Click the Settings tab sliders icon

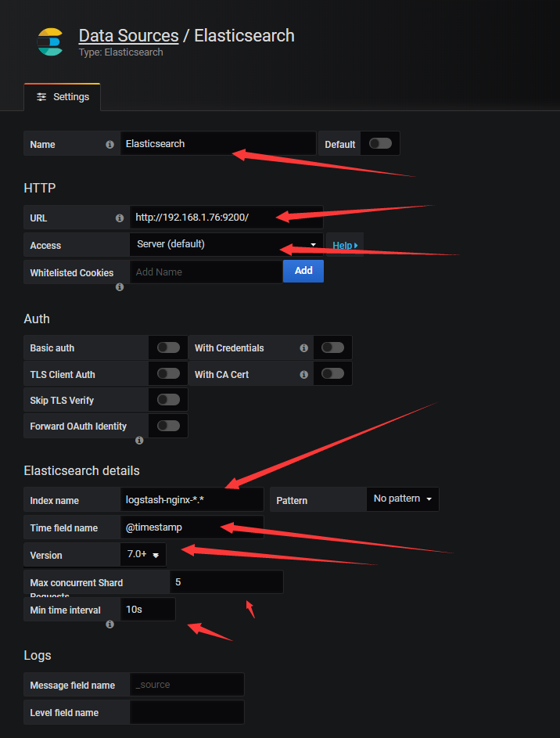pos(41,97)
